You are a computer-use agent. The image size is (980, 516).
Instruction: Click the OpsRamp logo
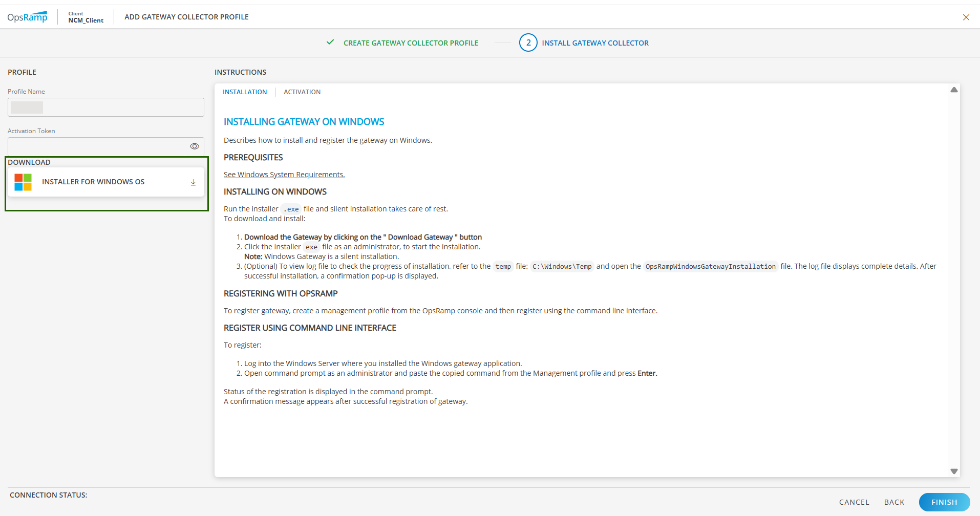27,17
